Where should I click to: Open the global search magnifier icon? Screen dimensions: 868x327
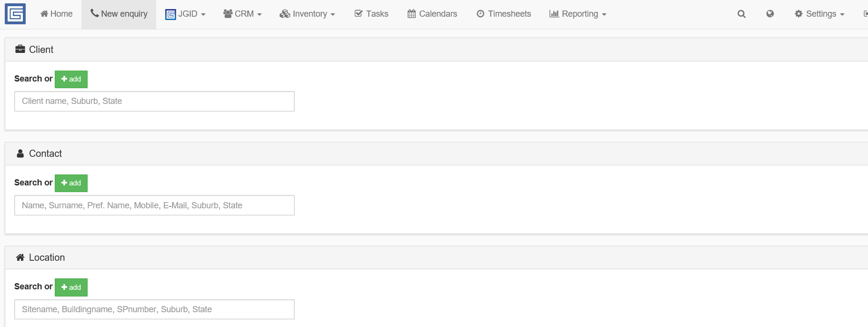click(x=741, y=14)
